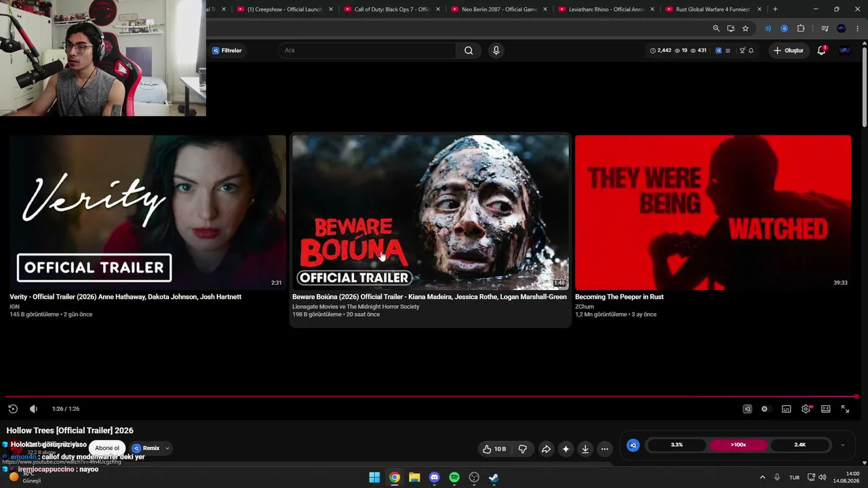
Task: Click the 3.3% vidIQ stat pill
Action: (677, 445)
